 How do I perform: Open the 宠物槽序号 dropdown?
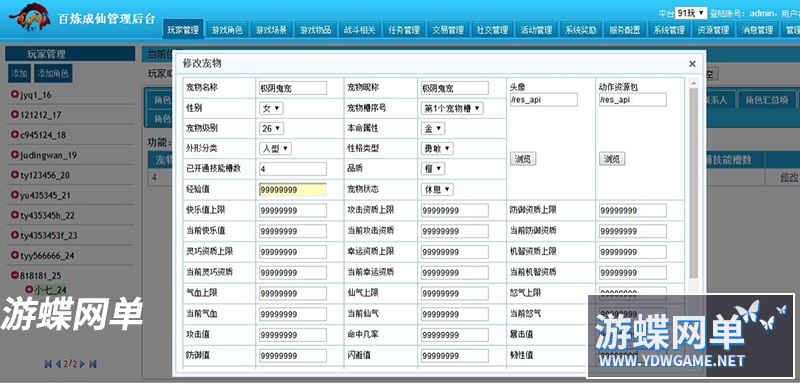click(x=452, y=109)
